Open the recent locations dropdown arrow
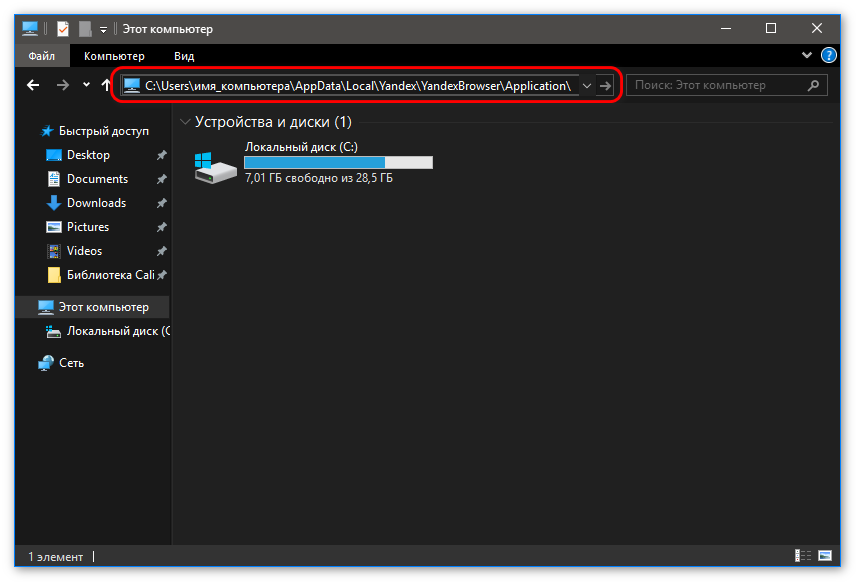This screenshot has height=582, width=856. tap(87, 86)
